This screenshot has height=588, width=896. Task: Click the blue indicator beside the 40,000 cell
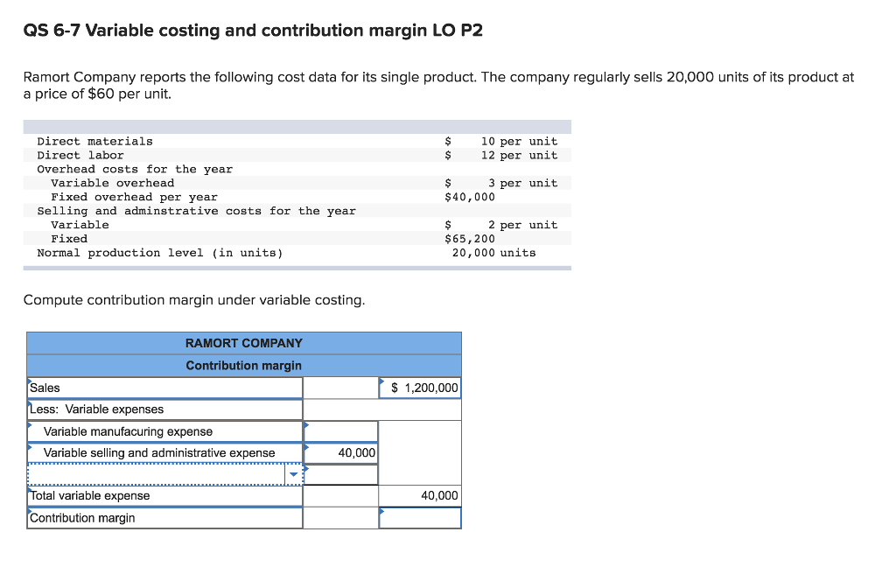[x=307, y=448]
